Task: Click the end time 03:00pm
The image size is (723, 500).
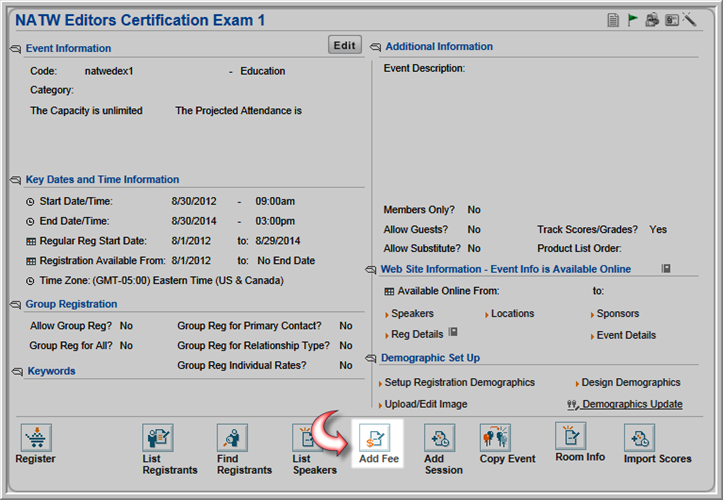Action: click(x=275, y=221)
